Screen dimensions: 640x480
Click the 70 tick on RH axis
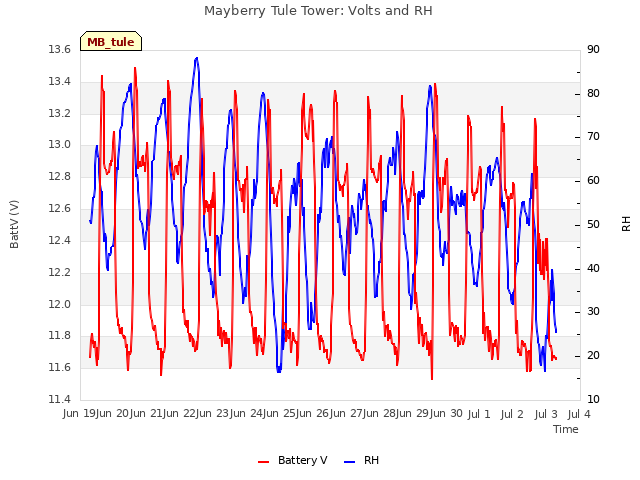point(593,137)
